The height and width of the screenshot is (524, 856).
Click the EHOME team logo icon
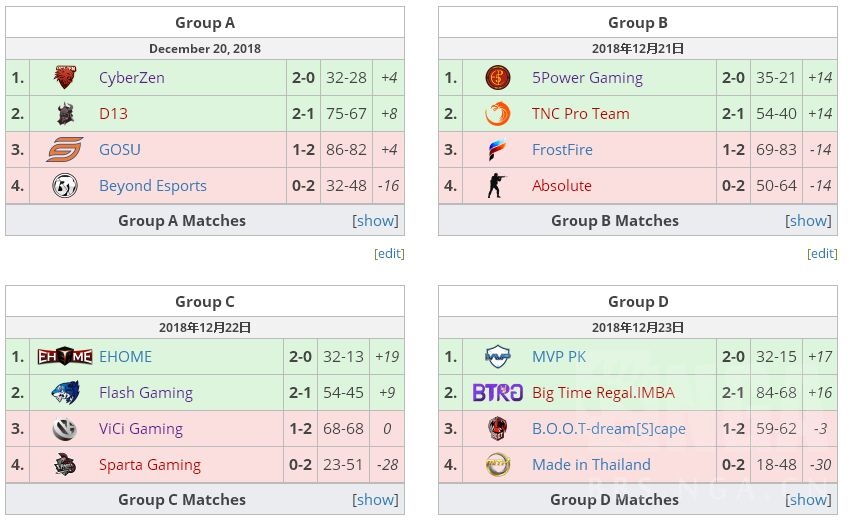point(65,357)
